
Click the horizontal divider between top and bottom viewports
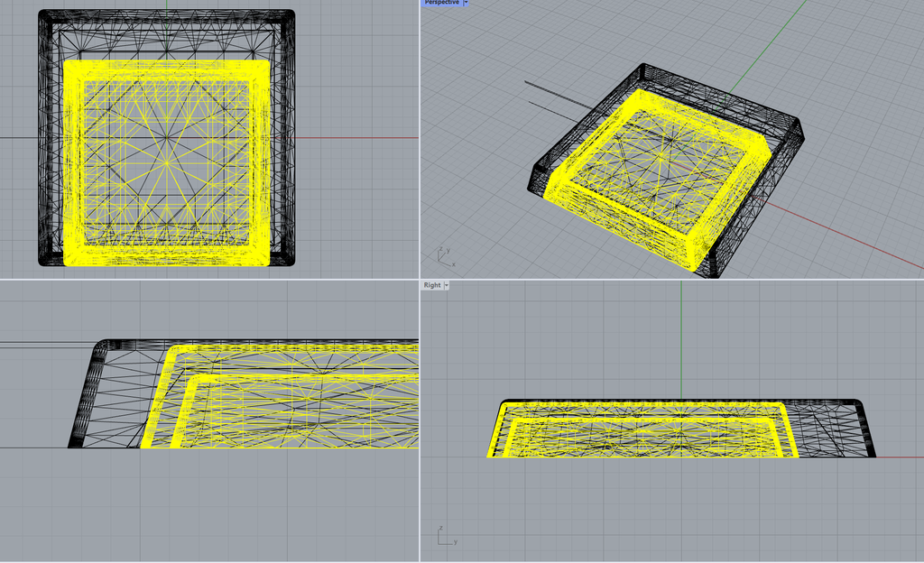[x=226, y=280]
